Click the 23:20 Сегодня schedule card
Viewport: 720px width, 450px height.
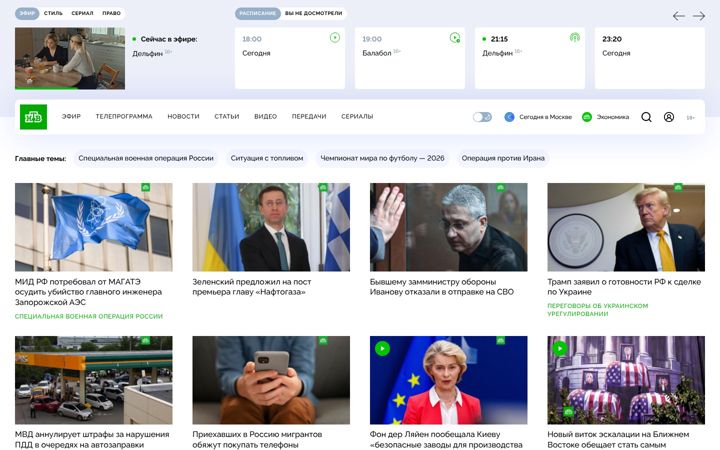(x=649, y=58)
